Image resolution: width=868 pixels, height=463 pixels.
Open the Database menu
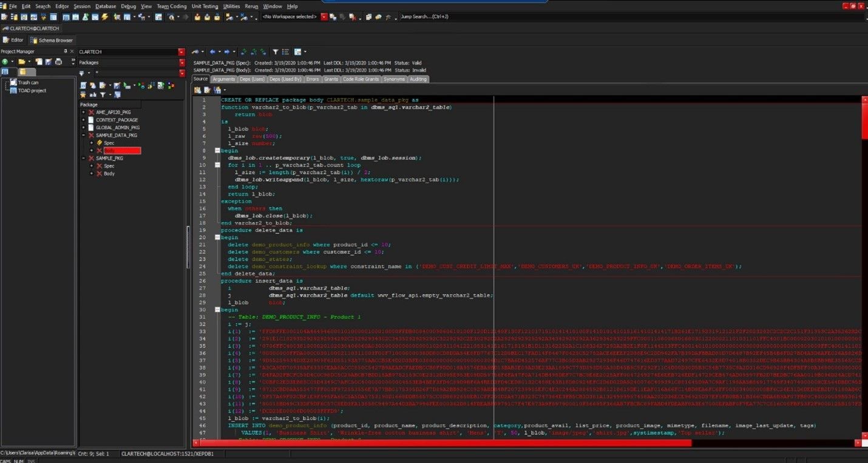coord(106,6)
